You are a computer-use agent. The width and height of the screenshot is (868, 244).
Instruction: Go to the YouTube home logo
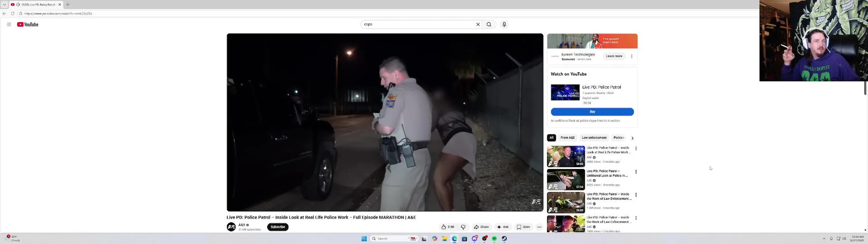pos(27,24)
